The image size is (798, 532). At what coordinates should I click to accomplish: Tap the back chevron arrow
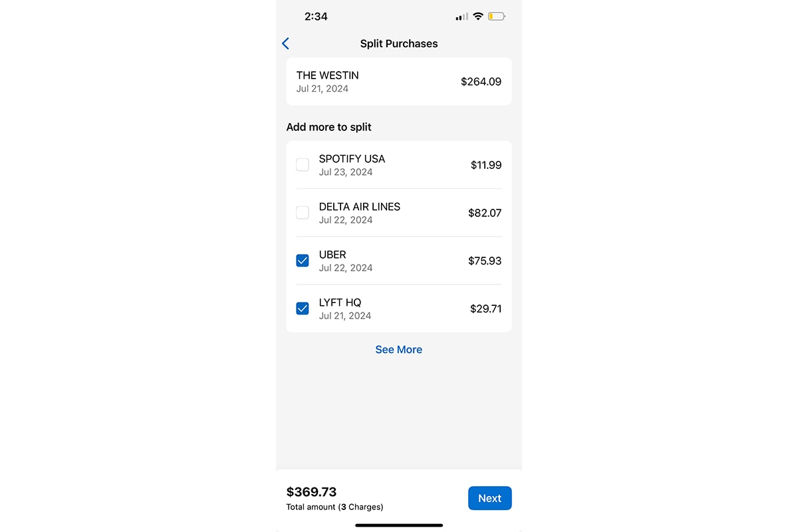coord(285,43)
